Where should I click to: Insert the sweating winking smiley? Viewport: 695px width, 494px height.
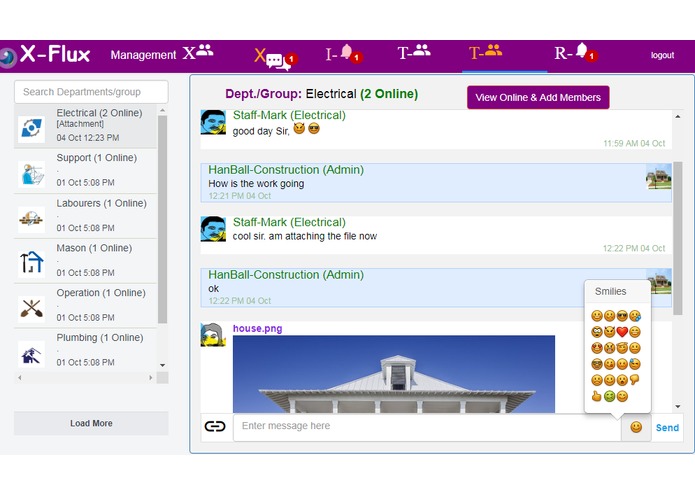point(635,364)
